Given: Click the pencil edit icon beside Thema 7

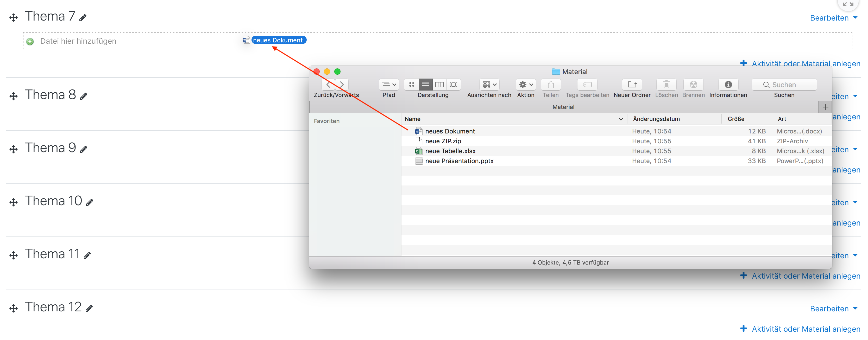Looking at the screenshot, I should click(x=83, y=17).
